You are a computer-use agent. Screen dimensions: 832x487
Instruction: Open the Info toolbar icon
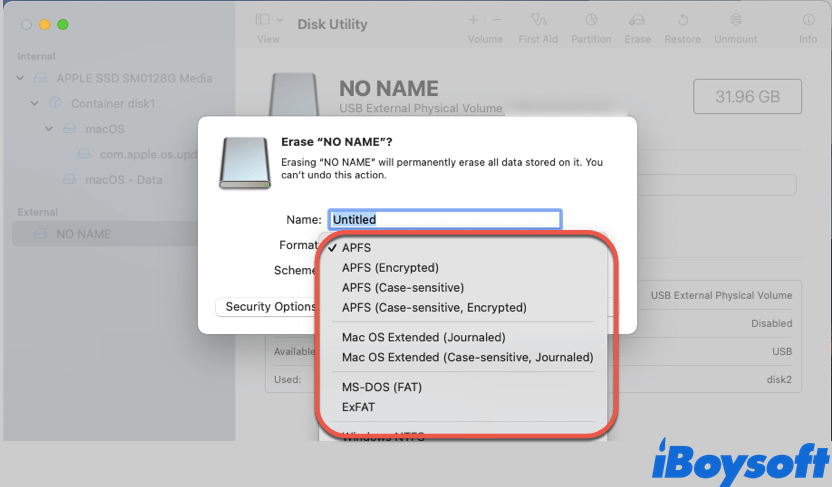tap(808, 20)
